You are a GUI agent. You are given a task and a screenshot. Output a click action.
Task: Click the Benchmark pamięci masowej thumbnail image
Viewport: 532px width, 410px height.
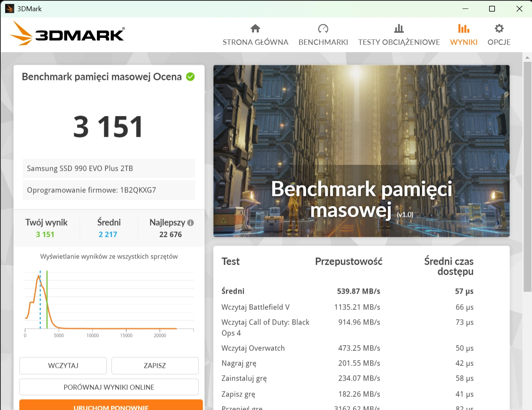(x=361, y=151)
